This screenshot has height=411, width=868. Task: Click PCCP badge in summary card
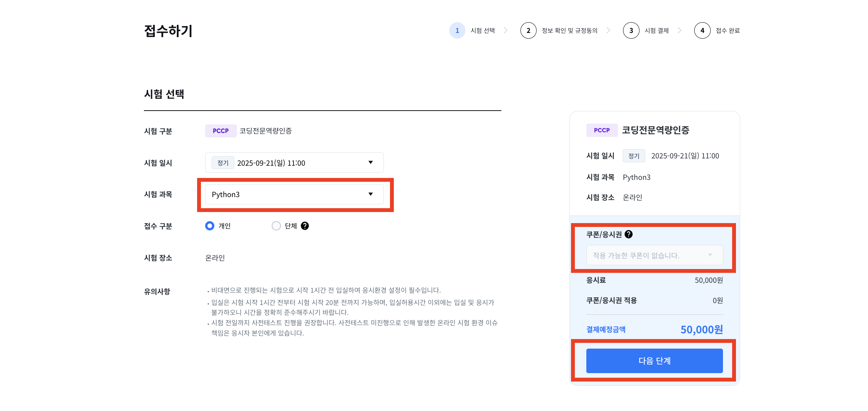[x=602, y=130]
